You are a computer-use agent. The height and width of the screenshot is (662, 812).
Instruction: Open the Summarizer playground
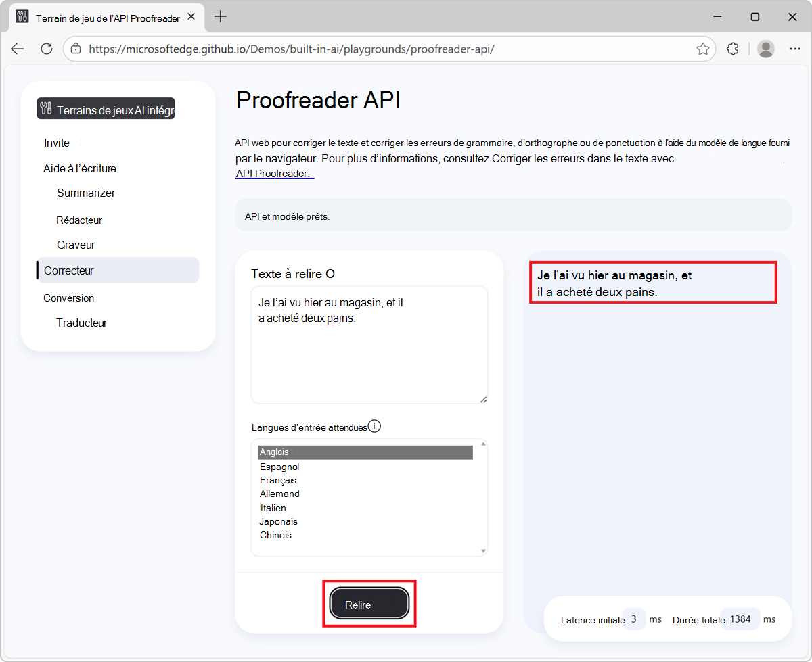click(86, 193)
